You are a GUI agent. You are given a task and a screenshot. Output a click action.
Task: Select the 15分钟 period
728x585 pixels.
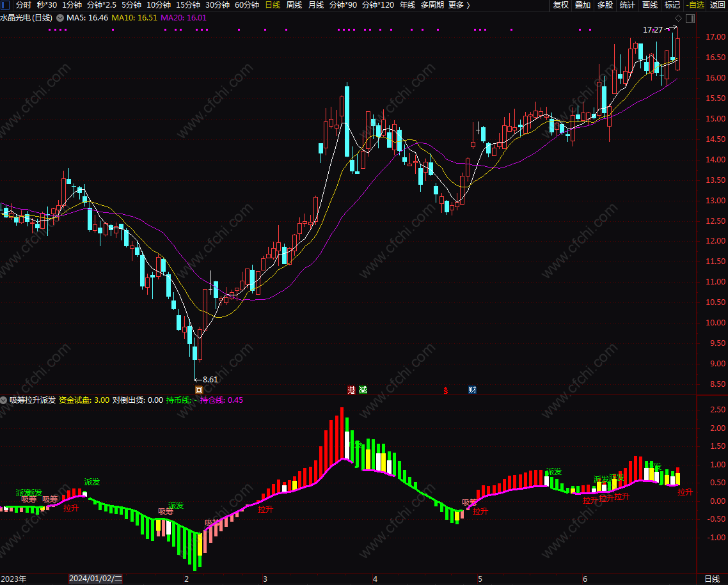click(x=188, y=5)
